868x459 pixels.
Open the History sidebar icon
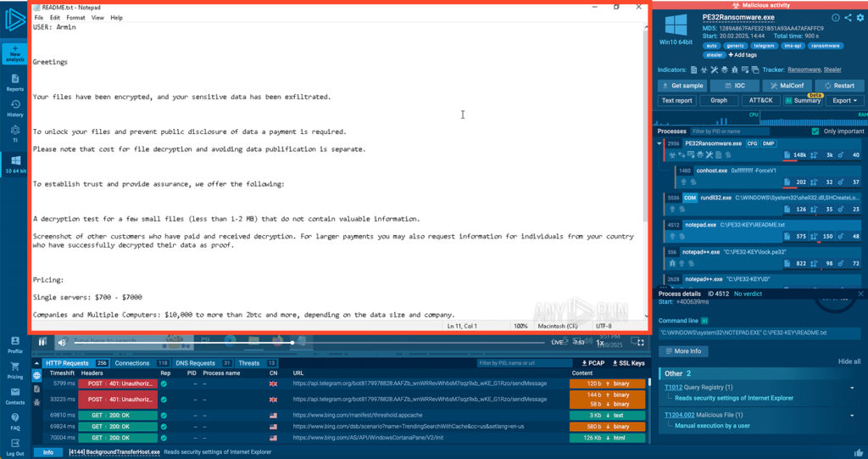tap(14, 109)
